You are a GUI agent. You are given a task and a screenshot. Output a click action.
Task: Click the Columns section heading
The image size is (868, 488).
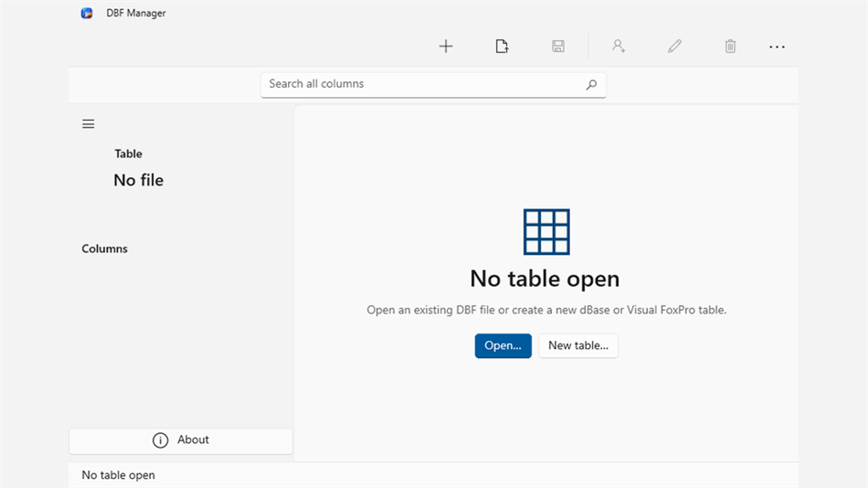[x=105, y=249]
